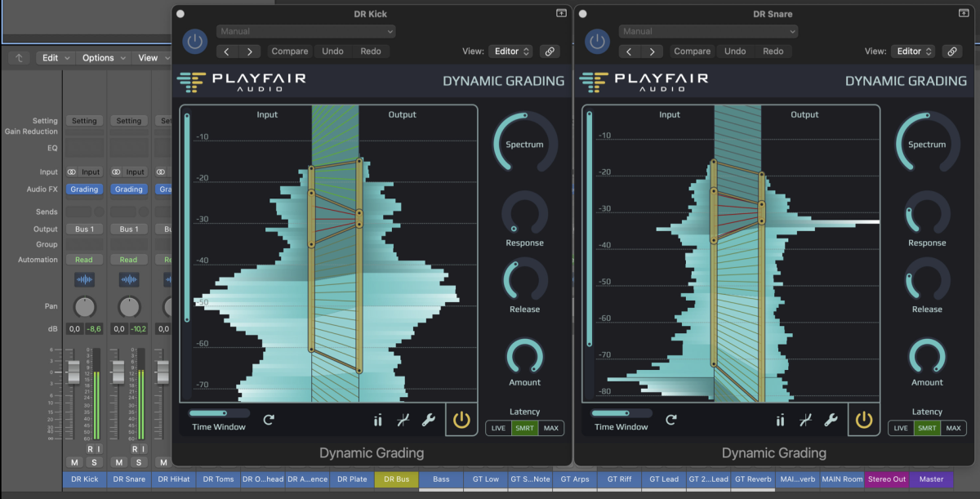Click the Time Window slider in DR Snare
The image size is (980, 499).
[621, 413]
